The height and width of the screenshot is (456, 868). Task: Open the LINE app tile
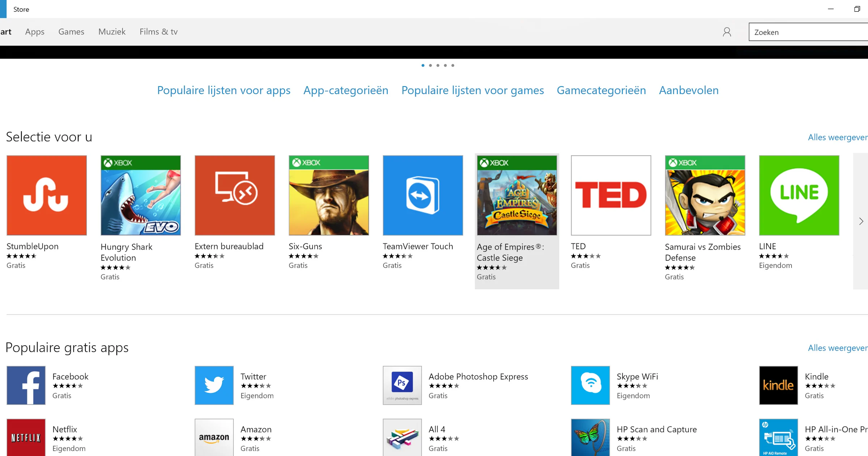pos(799,195)
